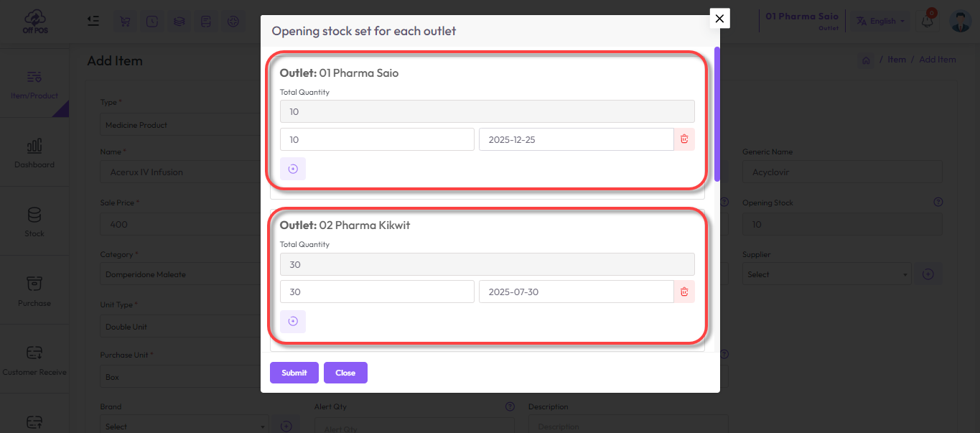This screenshot has height=433, width=980.
Task: Collapse the sidebar using the arrow-lines icon
Action: click(x=93, y=21)
